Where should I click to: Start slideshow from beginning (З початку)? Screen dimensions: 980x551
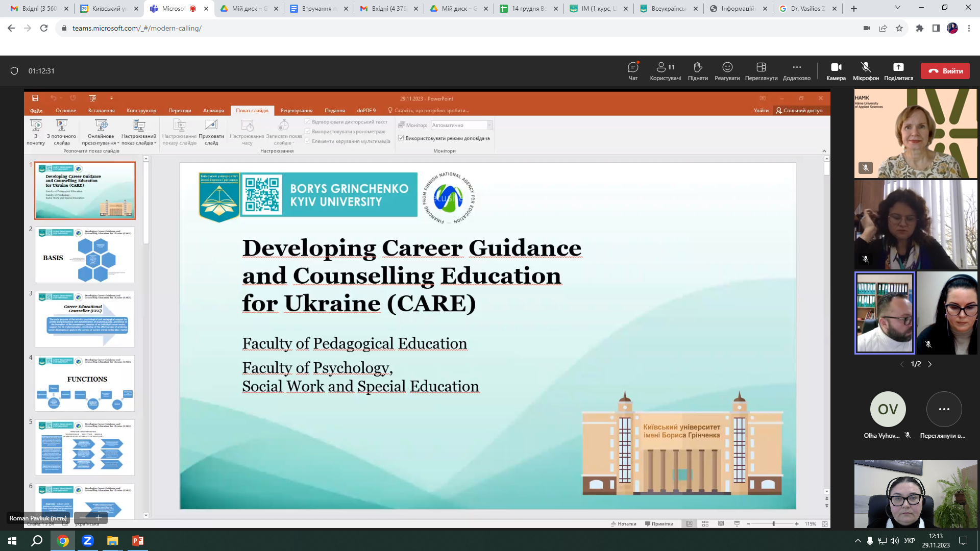[x=36, y=132]
